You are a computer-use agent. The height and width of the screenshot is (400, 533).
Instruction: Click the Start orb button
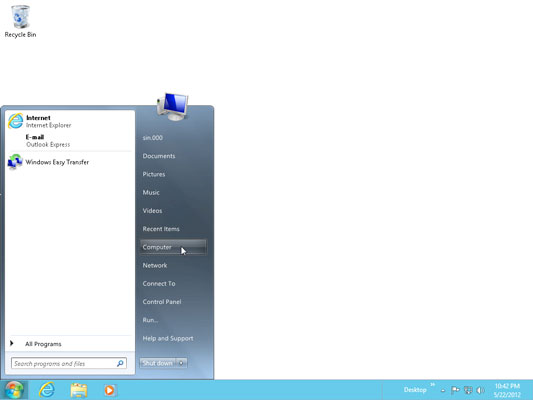pyautogui.click(x=14, y=390)
